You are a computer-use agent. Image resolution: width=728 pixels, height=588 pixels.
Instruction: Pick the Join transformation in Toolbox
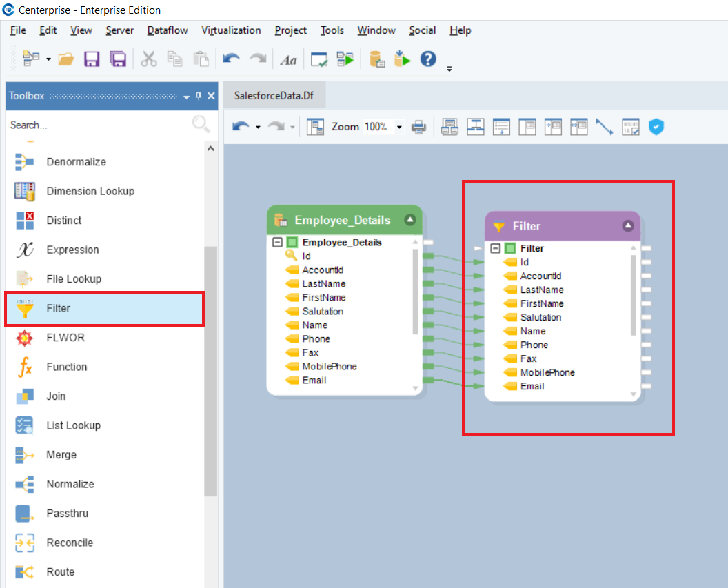click(56, 396)
